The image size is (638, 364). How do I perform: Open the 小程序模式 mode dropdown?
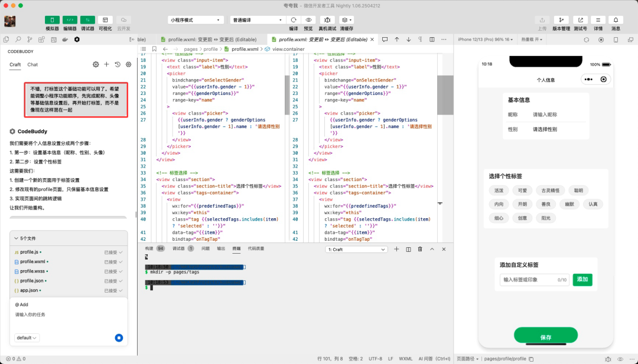point(196,19)
